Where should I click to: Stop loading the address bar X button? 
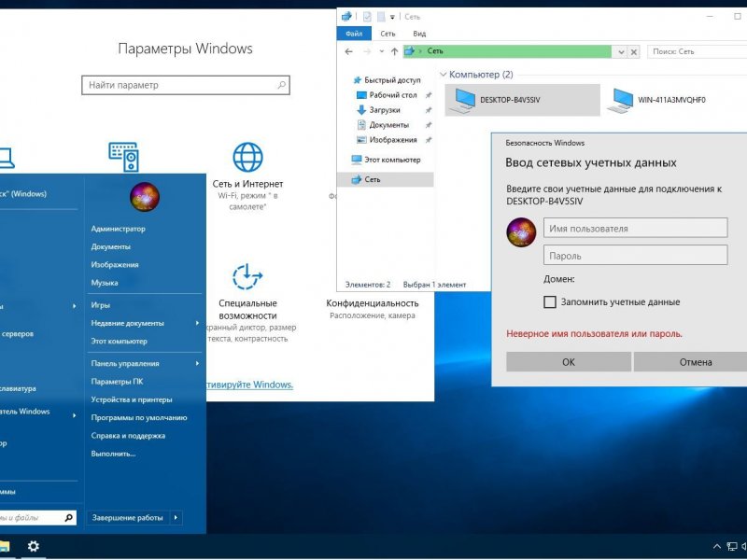(x=634, y=52)
